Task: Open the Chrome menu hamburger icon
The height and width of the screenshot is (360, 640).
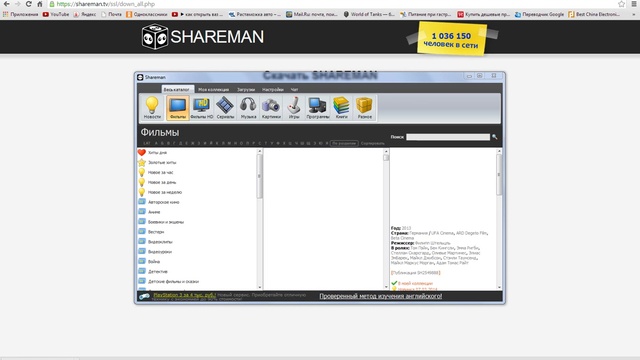Action: pyautogui.click(x=634, y=4)
